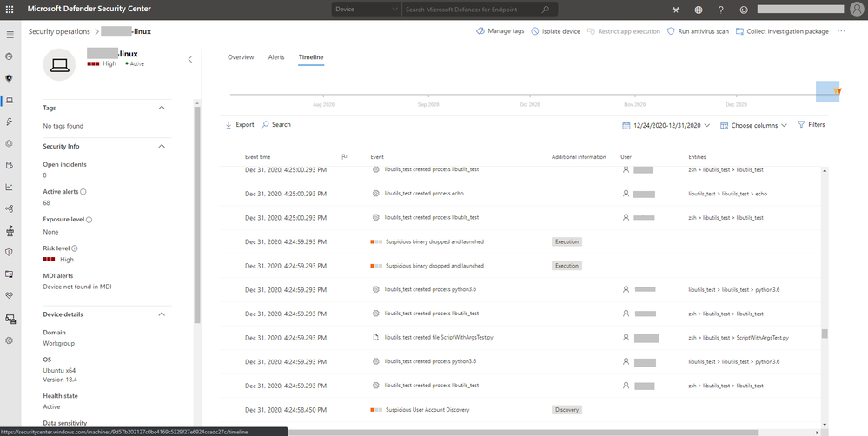Click Collect investigation package

pos(782,31)
